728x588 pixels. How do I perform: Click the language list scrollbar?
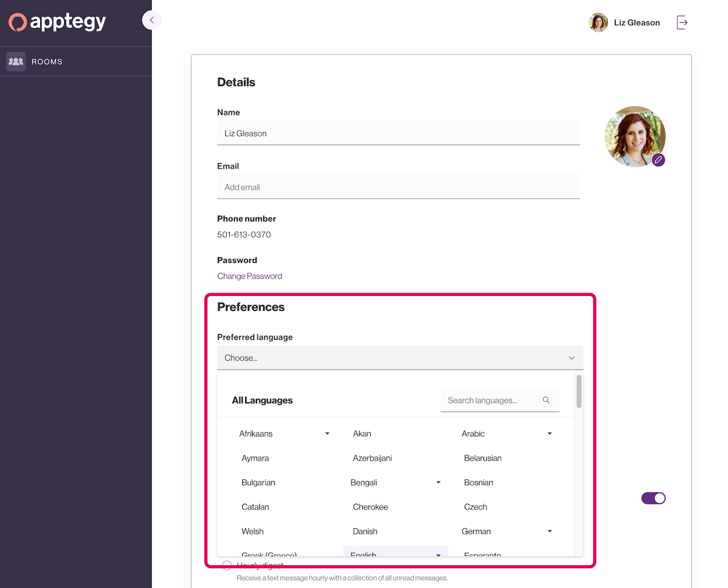pyautogui.click(x=579, y=392)
